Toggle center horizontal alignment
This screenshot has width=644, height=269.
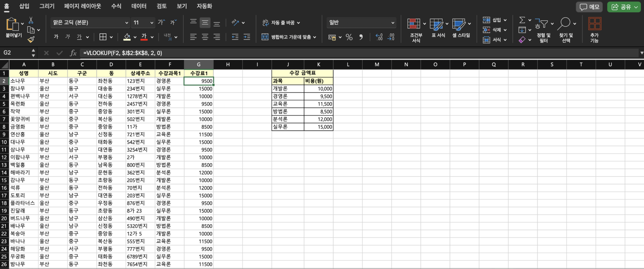pyautogui.click(x=205, y=37)
